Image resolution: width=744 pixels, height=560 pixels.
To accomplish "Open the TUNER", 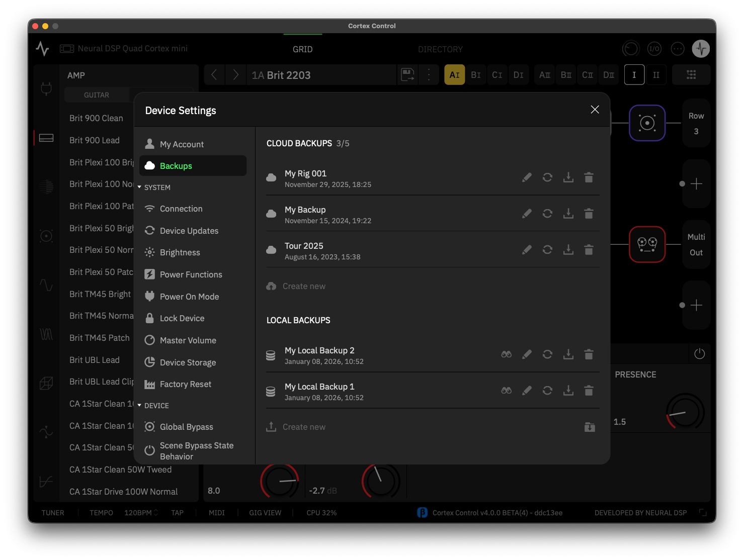I will coord(53,513).
